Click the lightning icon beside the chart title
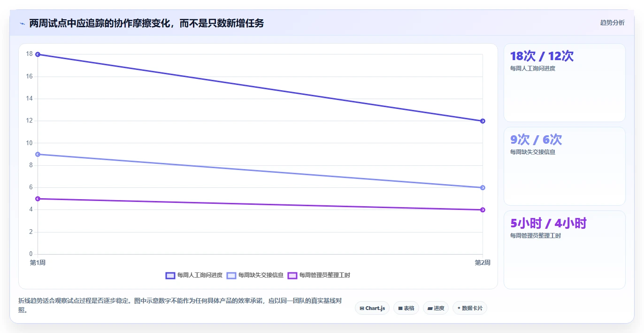The height and width of the screenshot is (333, 644). [23, 23]
